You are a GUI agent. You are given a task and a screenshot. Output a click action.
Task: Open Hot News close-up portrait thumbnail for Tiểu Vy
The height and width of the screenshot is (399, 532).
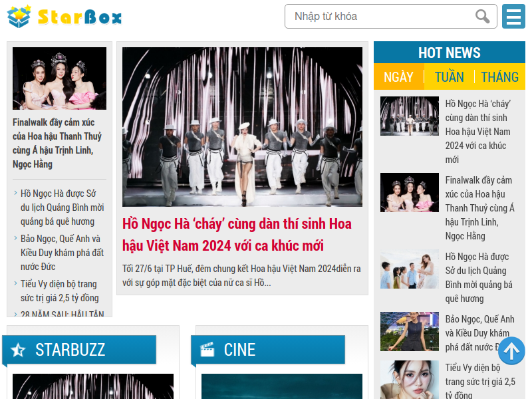(x=410, y=380)
